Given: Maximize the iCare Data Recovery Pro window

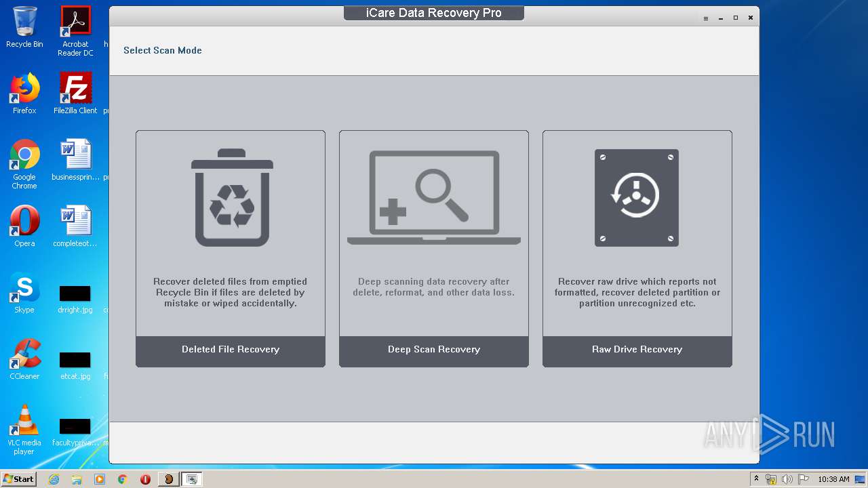Looking at the screenshot, I should pyautogui.click(x=736, y=18).
